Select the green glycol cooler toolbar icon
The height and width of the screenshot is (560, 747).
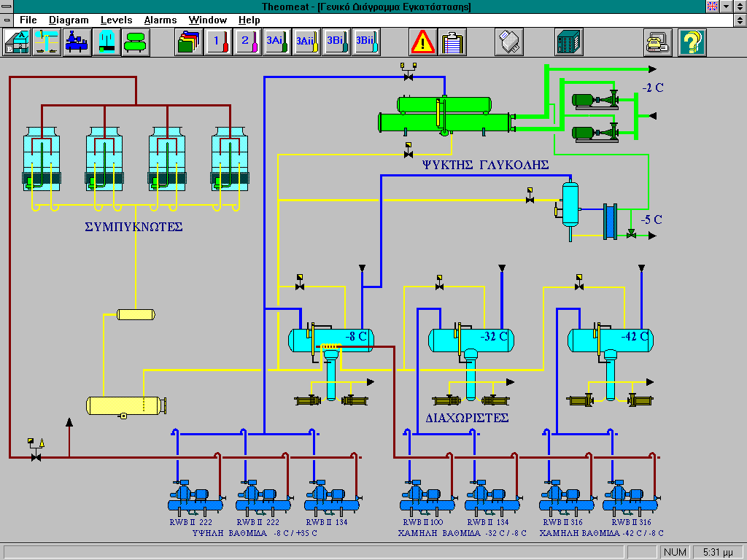coord(136,42)
